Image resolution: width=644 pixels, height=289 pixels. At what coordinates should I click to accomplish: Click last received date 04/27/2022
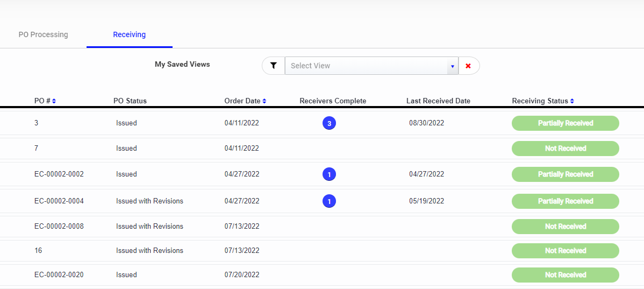click(x=426, y=174)
